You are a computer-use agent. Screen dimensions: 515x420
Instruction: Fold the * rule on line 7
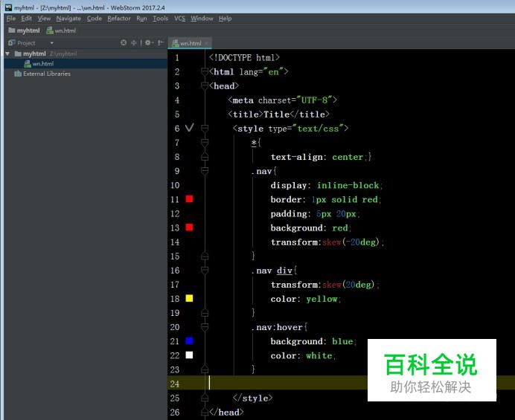205,143
